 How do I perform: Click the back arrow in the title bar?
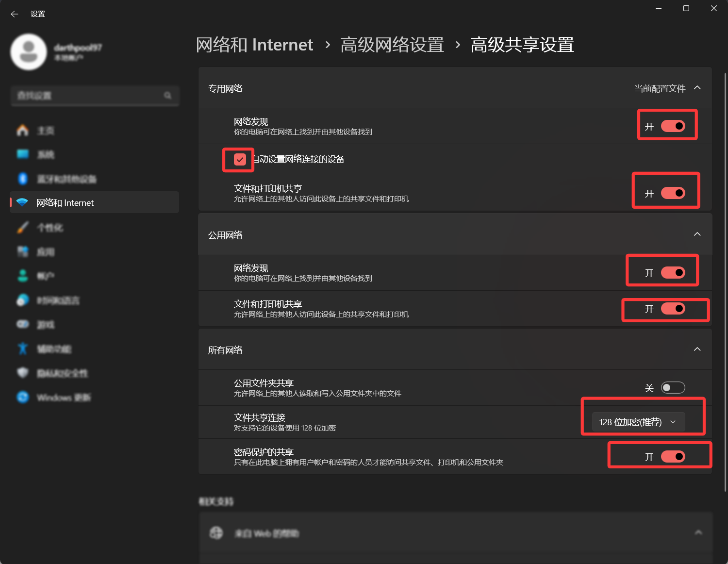tap(15, 14)
